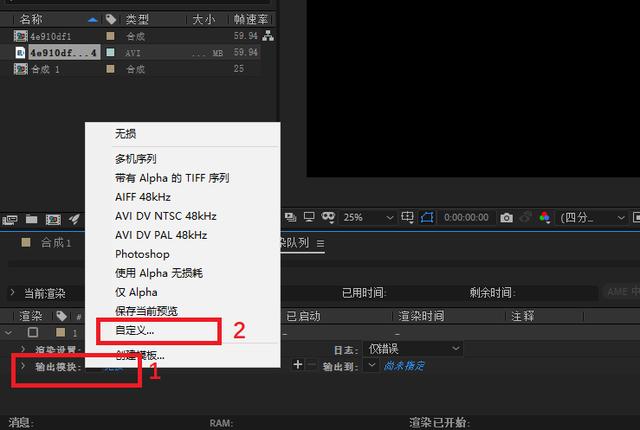Remove output module with the minus button
Image resolution: width=640 pixels, height=430 pixels.
(311, 365)
